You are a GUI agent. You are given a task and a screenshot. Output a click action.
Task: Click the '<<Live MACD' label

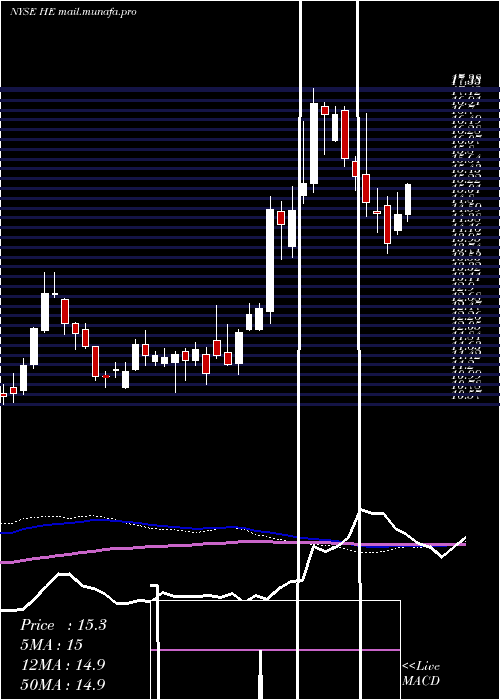pyautogui.click(x=421, y=673)
